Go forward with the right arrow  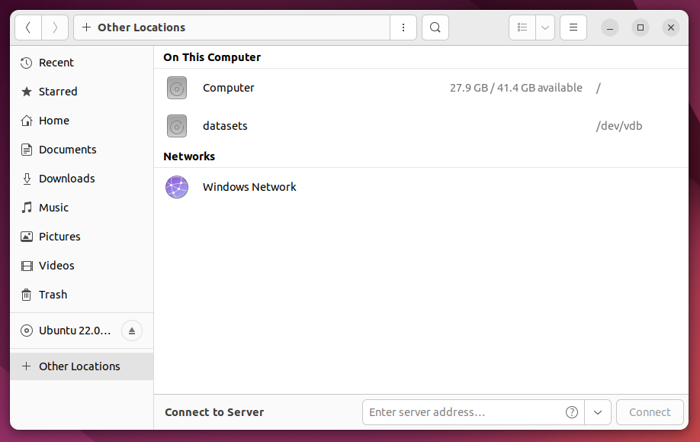[x=55, y=28]
